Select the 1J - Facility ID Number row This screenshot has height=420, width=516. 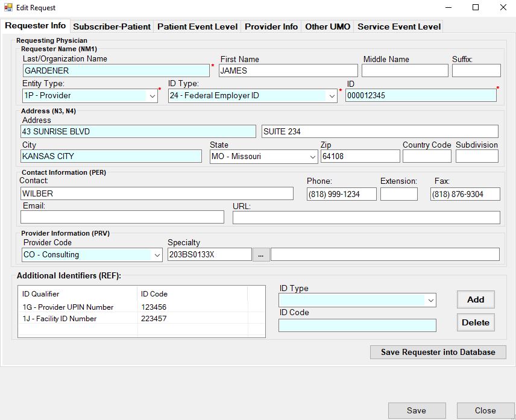coord(142,319)
